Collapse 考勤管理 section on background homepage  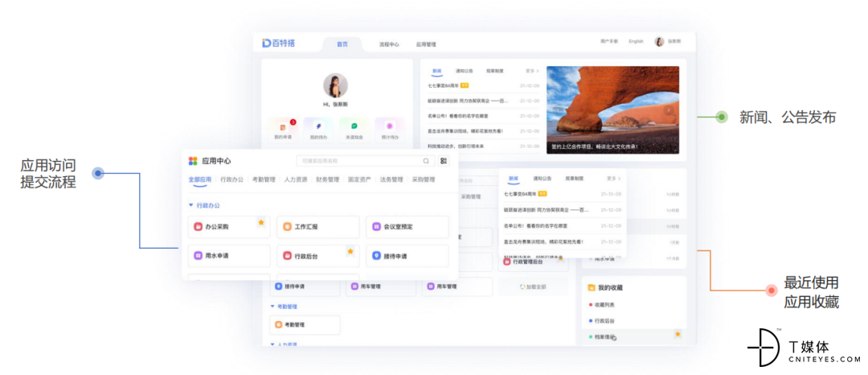pyautogui.click(x=272, y=307)
